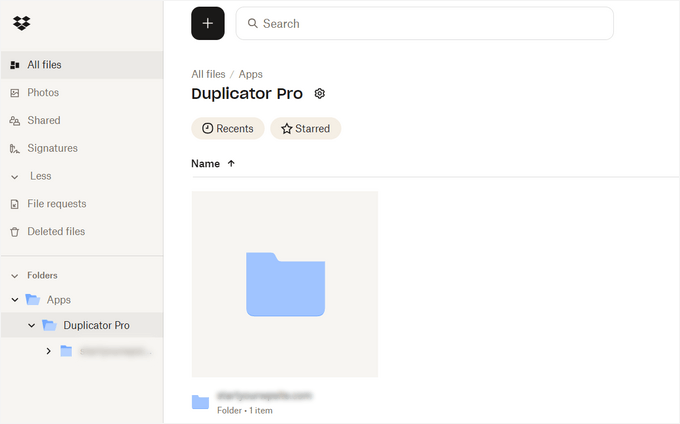Image resolution: width=680 pixels, height=424 pixels.
Task: Filter by Starred chip
Action: (306, 128)
